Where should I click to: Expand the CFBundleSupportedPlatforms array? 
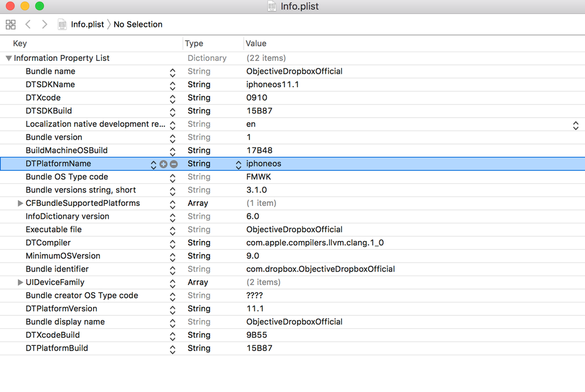(x=20, y=204)
